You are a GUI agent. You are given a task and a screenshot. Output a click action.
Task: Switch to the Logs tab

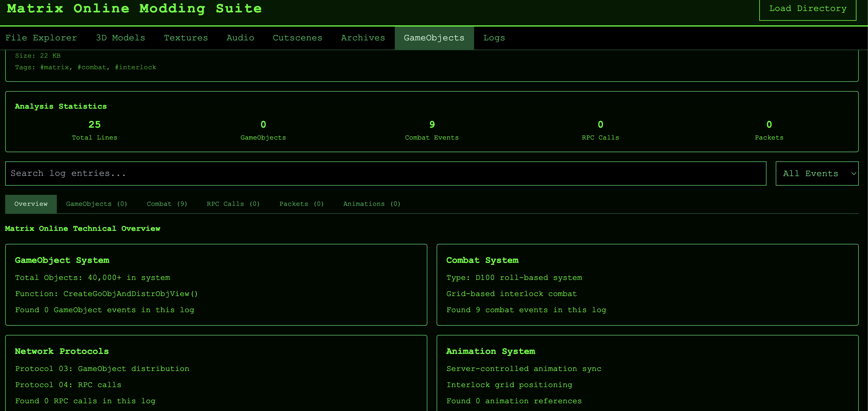tap(494, 38)
